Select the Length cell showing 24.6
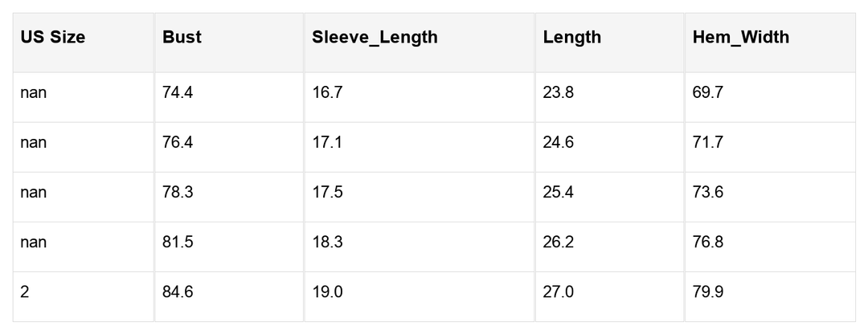Image resolution: width=868 pixels, height=334 pixels. (x=558, y=143)
